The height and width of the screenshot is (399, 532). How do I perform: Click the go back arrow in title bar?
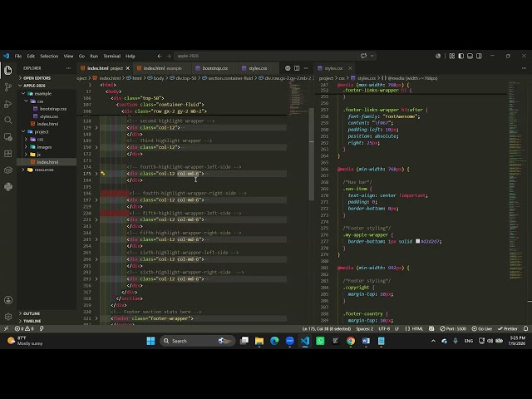click(x=160, y=56)
